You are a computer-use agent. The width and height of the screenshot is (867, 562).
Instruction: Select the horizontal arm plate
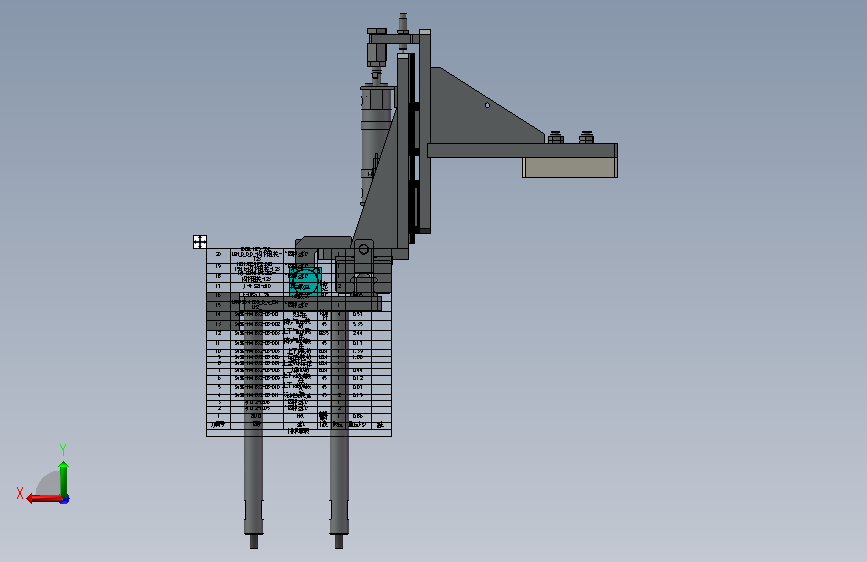(x=522, y=150)
